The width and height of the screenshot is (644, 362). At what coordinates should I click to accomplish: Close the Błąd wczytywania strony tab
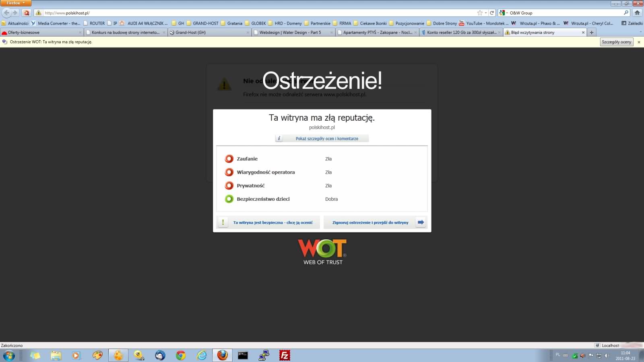583,33
